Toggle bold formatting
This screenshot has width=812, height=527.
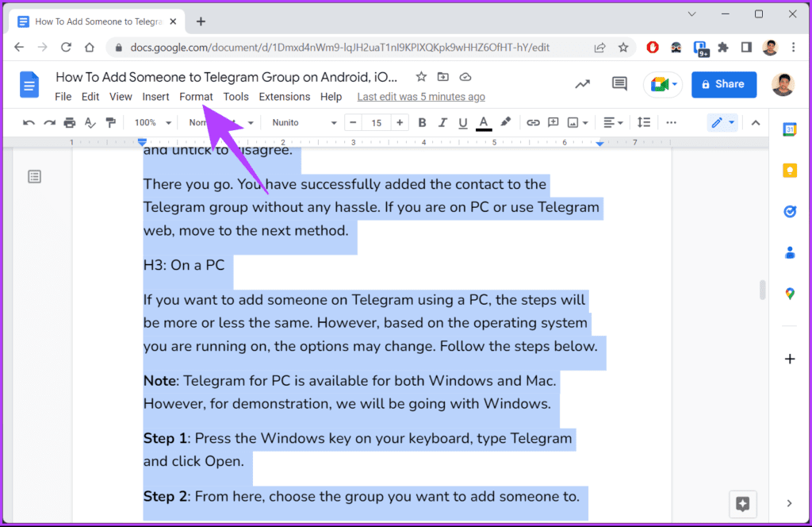pyautogui.click(x=422, y=123)
